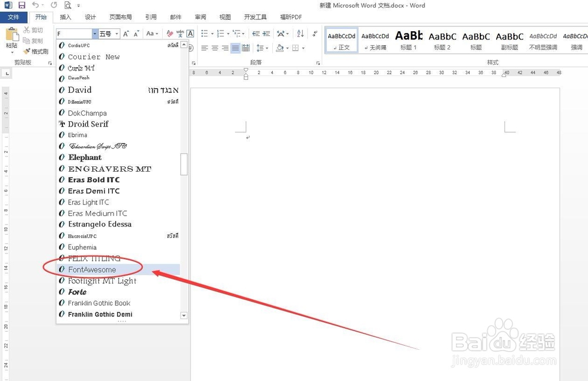This screenshot has width=588, height=381.
Task: Align text right
Action: pos(225,48)
